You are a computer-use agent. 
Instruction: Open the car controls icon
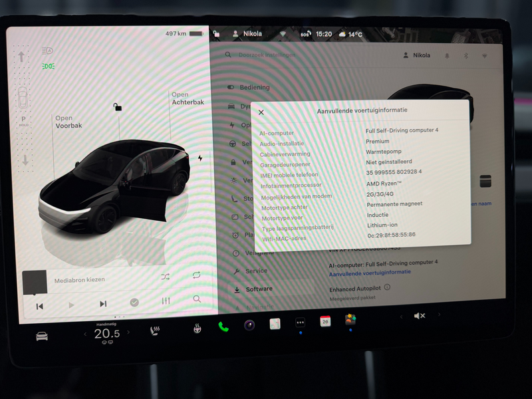42,336
